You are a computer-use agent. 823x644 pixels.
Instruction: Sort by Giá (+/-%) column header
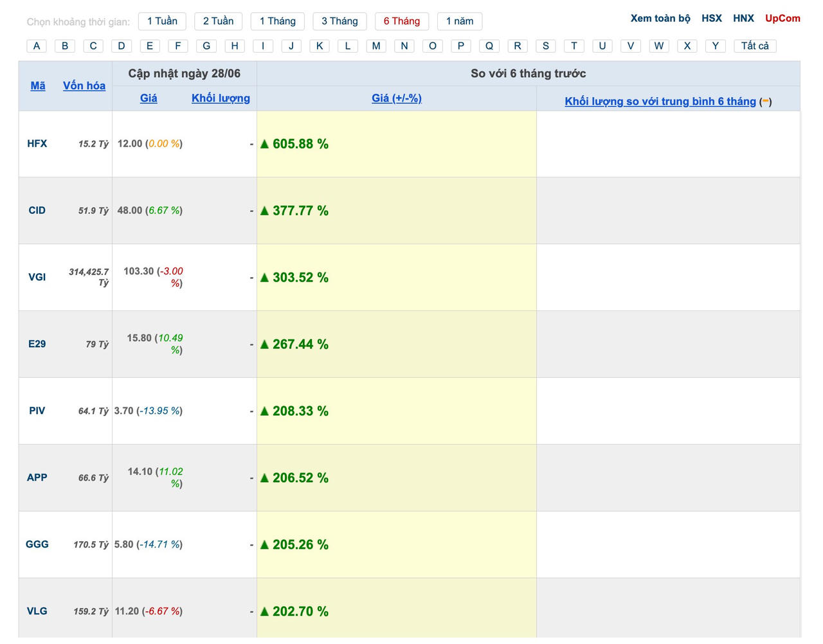(x=396, y=98)
